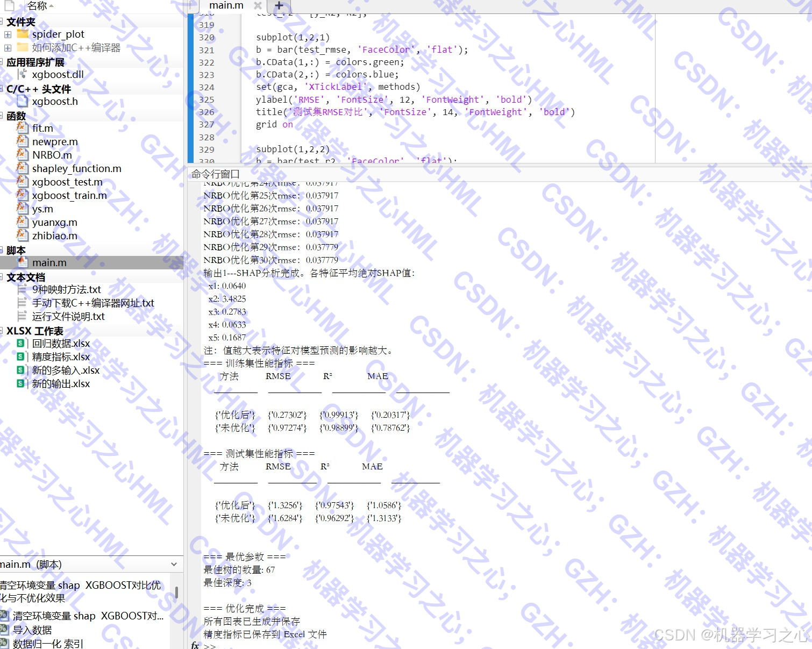812x649 pixels.
Task: Click the main.m script file icon
Action: [x=23, y=262]
